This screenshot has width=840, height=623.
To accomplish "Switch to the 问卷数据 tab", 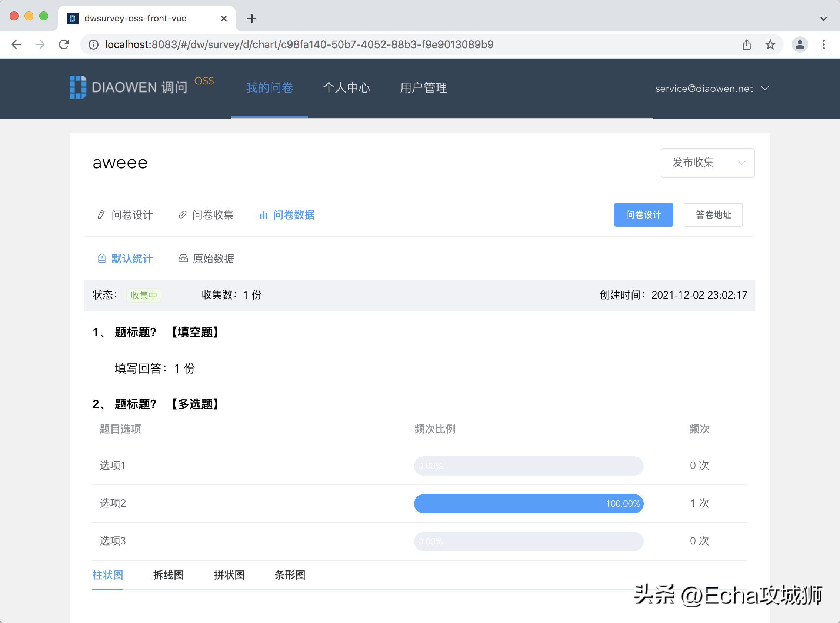I will (287, 215).
